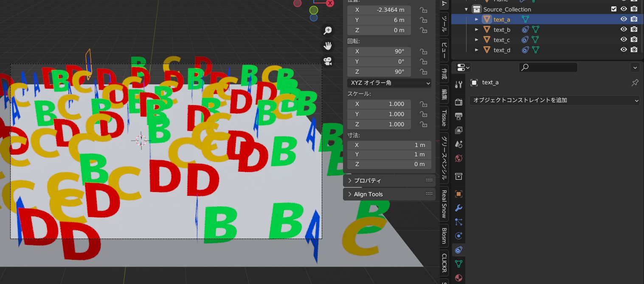Open Physics properties icon below the wrench

tap(459, 236)
